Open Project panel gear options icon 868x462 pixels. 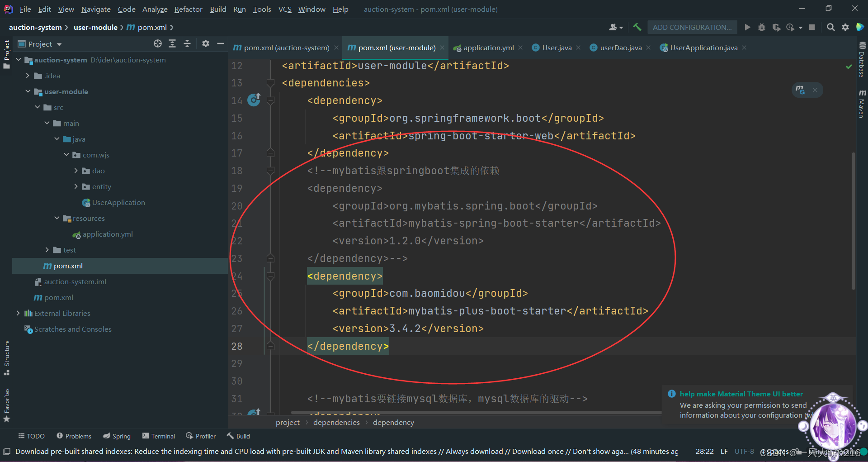(x=206, y=44)
